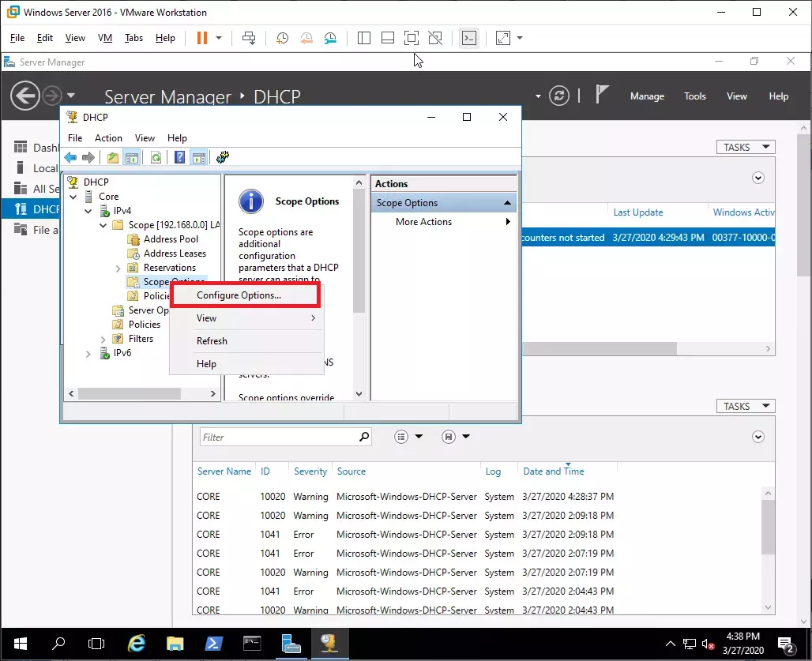Click the Windows Start button
This screenshot has width=812, height=661.
click(x=21, y=644)
